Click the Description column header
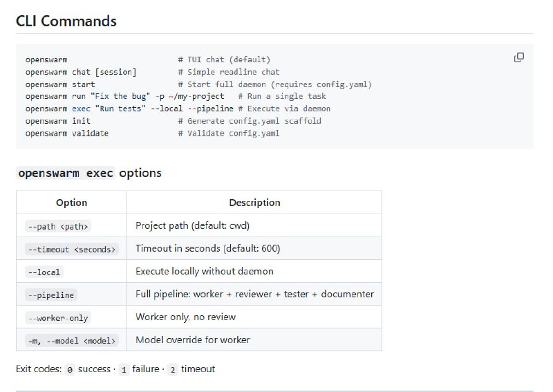 tap(254, 203)
